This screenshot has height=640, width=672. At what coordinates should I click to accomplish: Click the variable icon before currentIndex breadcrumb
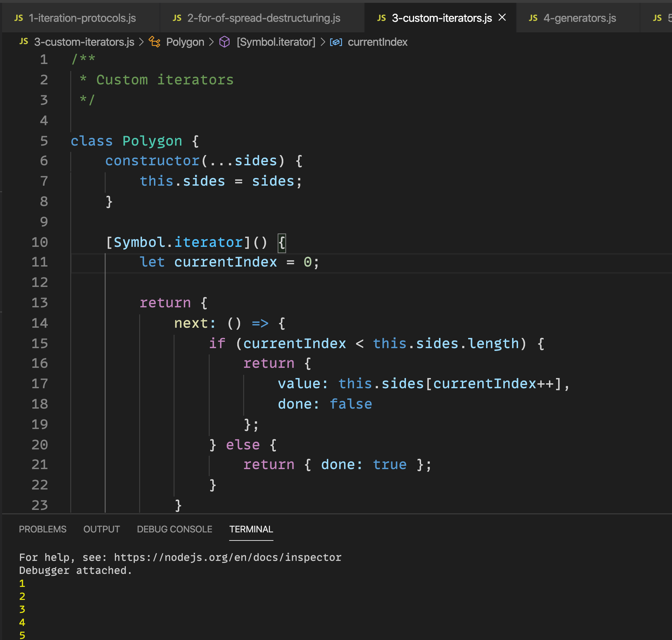coord(336,42)
